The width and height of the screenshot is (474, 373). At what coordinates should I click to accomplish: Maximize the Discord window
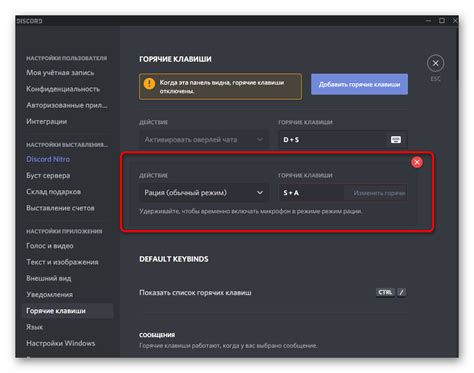click(442, 21)
